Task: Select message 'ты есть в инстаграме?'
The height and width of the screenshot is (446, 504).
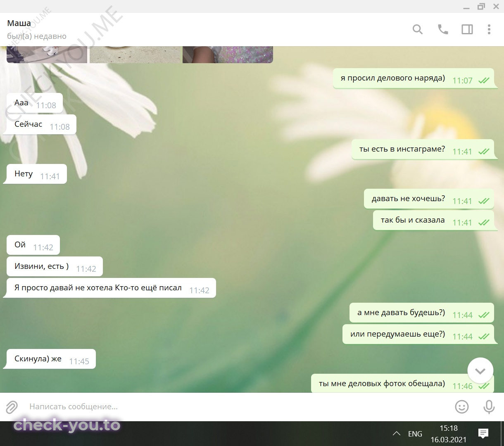Action: coord(423,149)
